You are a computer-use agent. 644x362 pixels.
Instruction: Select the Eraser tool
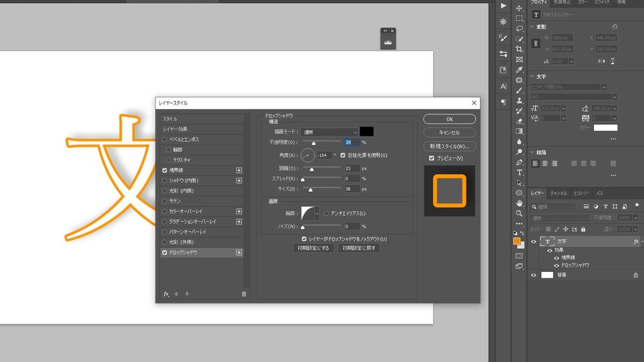(x=519, y=121)
